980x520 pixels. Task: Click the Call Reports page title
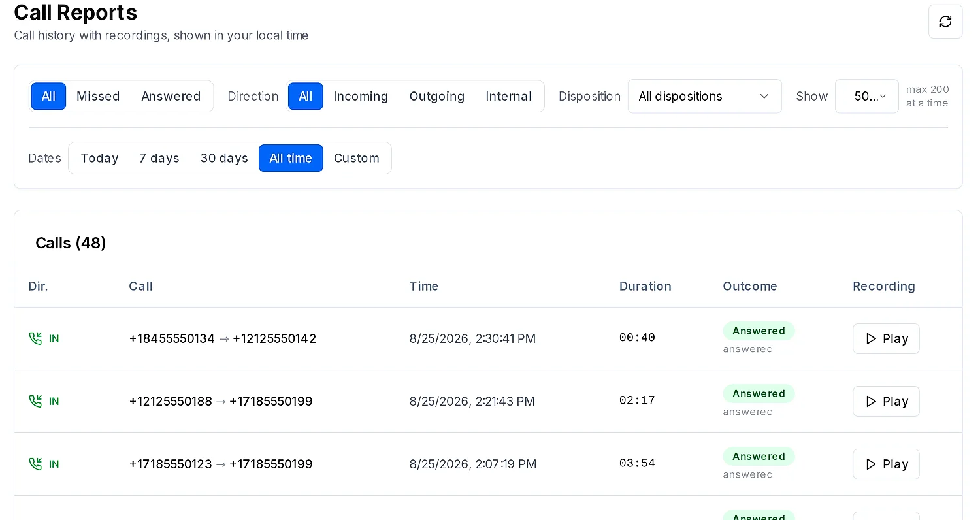pos(76,12)
